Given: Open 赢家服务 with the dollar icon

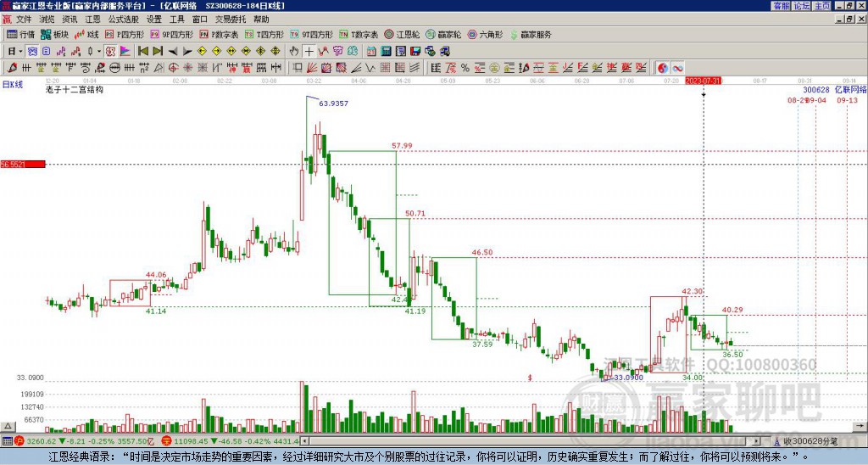Looking at the screenshot, I should 531,34.
